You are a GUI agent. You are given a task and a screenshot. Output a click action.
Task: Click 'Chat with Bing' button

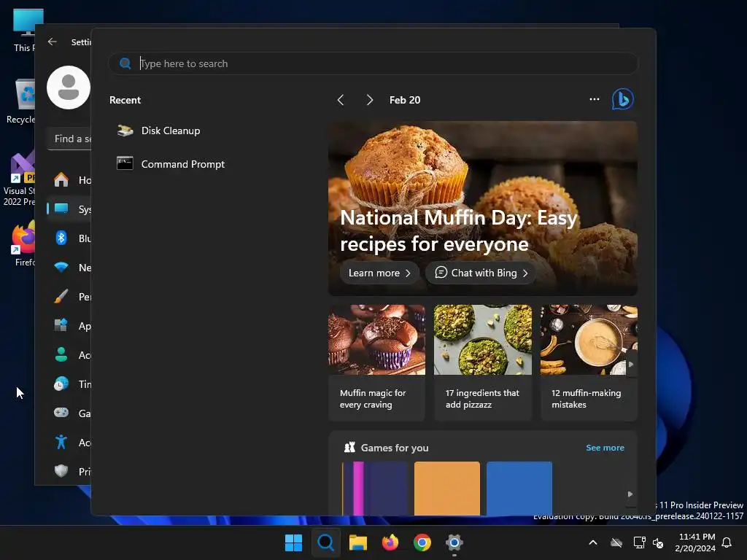click(481, 273)
